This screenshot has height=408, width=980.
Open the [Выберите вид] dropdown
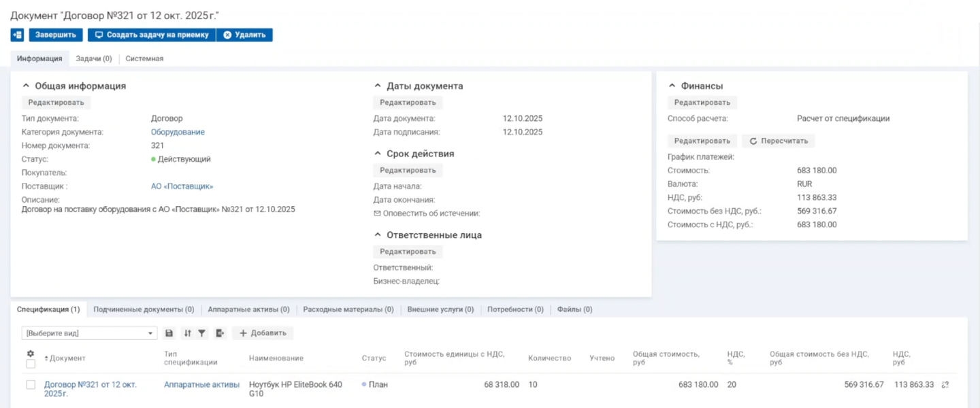tap(90, 333)
